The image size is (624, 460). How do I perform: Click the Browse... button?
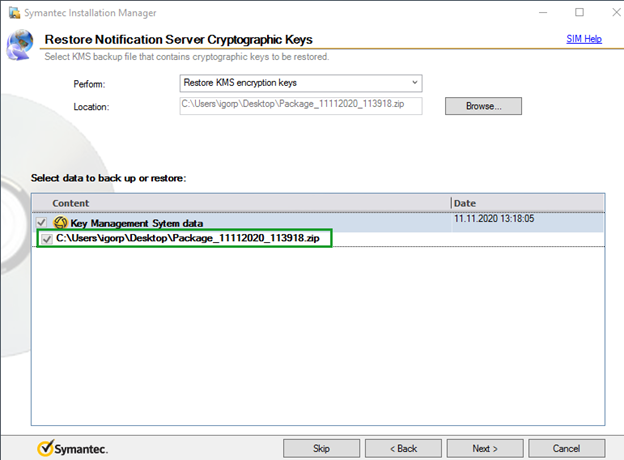coord(483,106)
